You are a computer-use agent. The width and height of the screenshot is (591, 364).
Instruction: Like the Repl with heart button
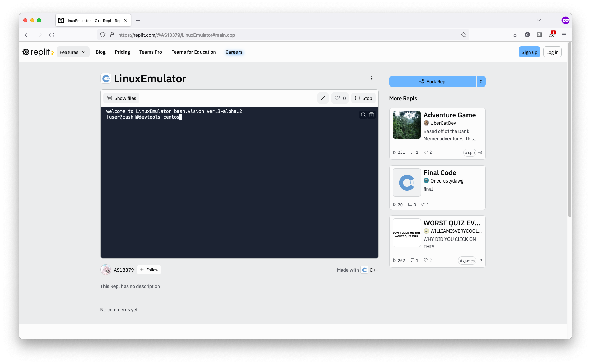[340, 98]
